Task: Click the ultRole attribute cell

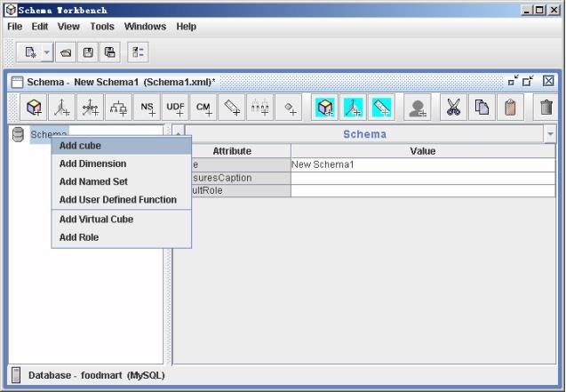Action: pos(241,190)
